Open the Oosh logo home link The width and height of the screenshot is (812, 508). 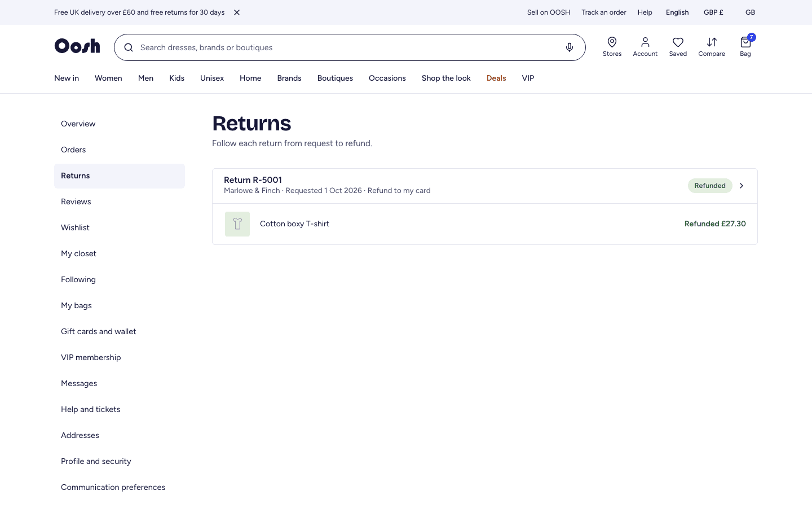coord(77,46)
